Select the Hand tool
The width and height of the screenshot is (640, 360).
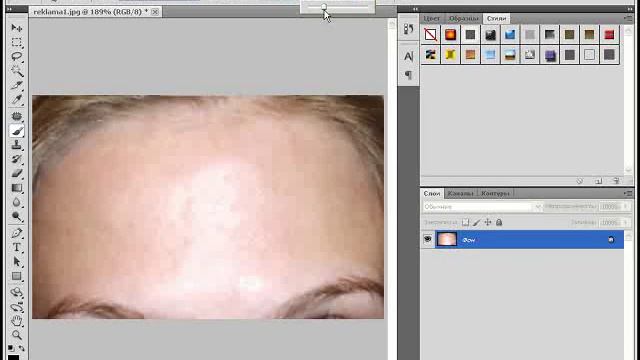point(17,321)
